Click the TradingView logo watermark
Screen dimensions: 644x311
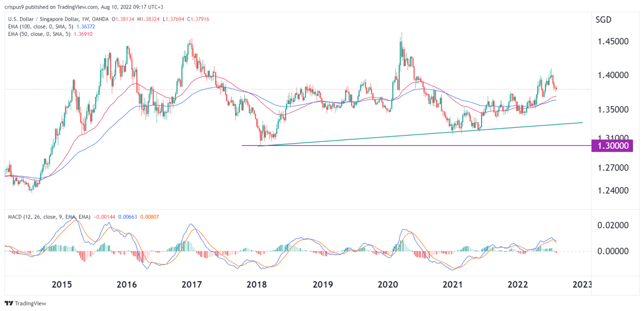click(25, 304)
